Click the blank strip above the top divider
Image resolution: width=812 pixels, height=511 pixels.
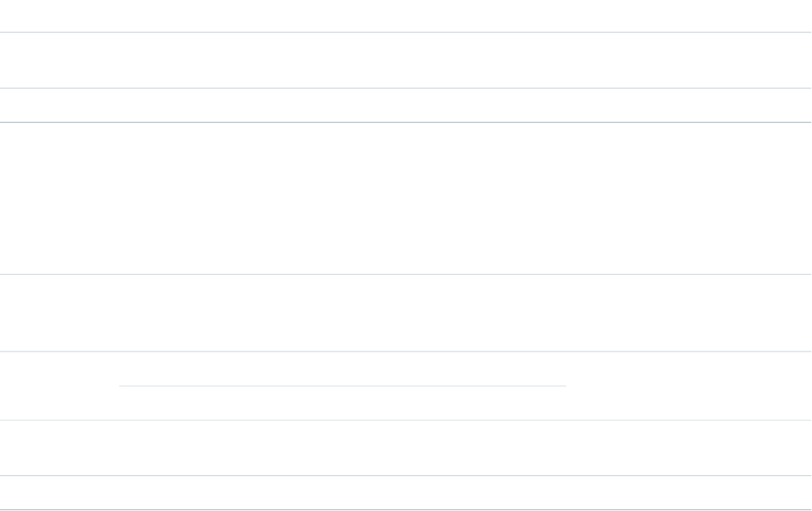pyautogui.click(x=406, y=15)
